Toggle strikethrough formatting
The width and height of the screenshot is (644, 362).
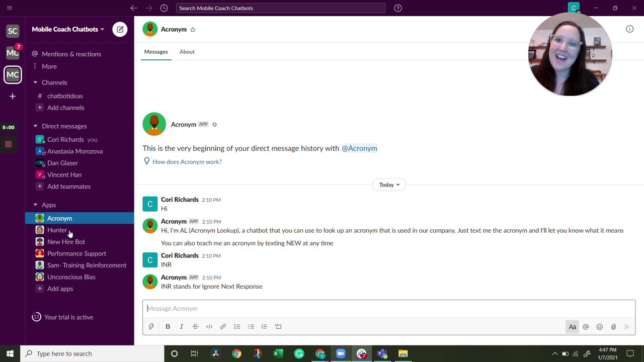(x=195, y=326)
